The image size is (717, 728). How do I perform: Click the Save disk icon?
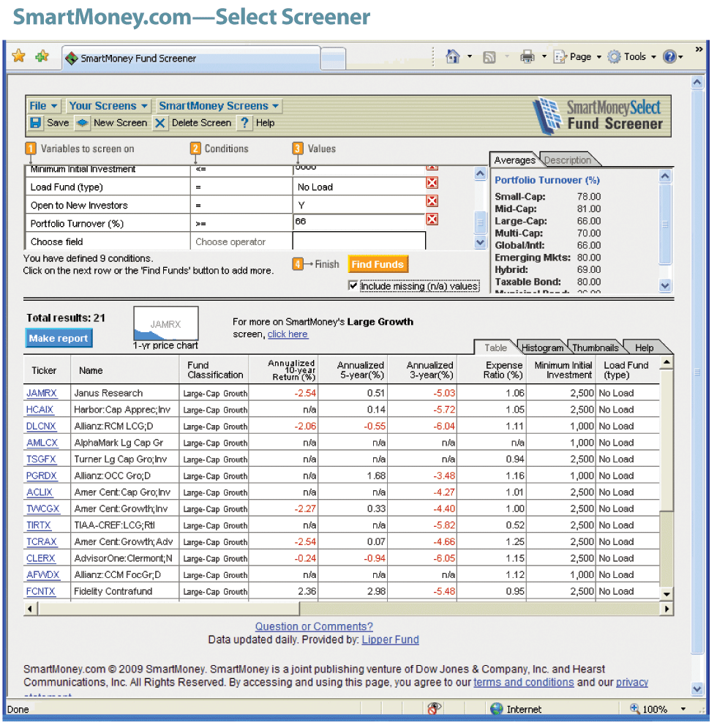click(36, 123)
